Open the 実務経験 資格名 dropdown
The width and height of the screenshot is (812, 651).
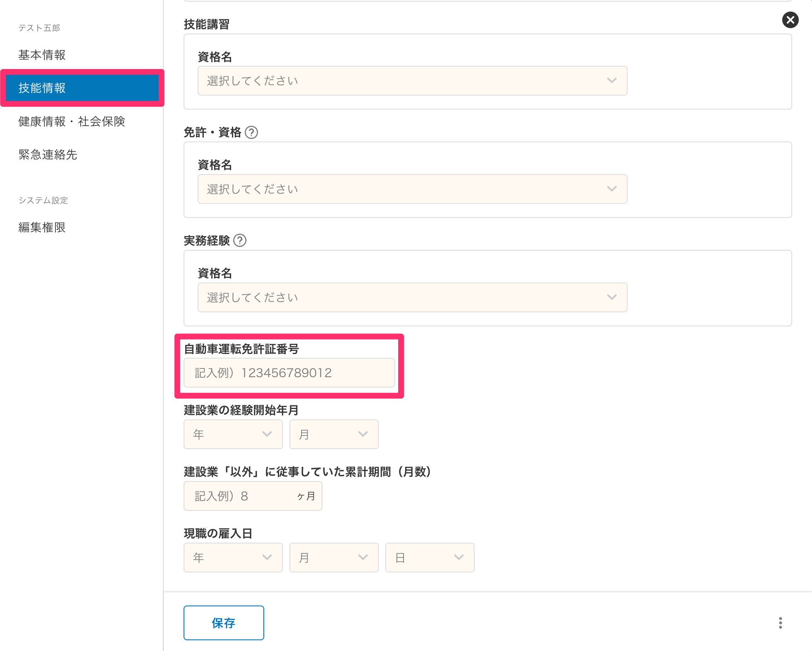click(412, 297)
